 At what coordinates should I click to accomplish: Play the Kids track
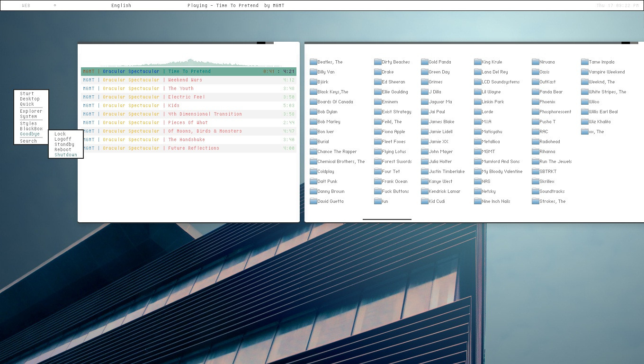(x=188, y=106)
